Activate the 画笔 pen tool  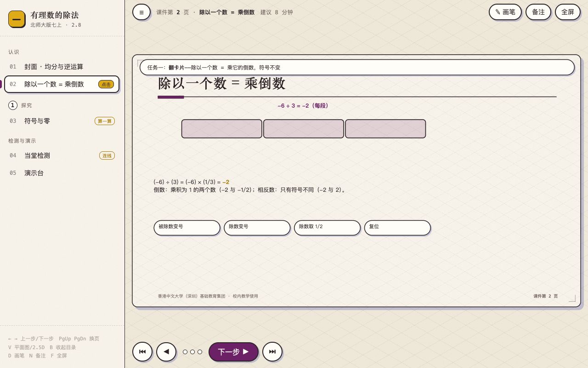tap(505, 12)
